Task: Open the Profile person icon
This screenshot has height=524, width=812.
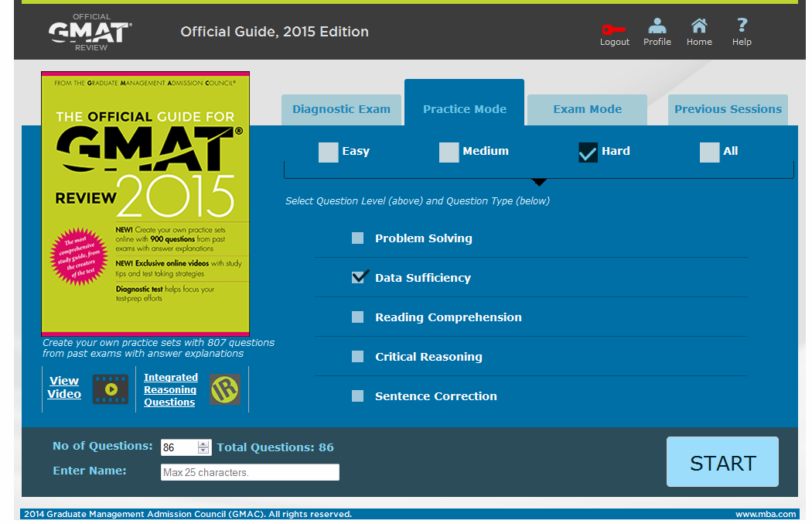Action: point(657,26)
